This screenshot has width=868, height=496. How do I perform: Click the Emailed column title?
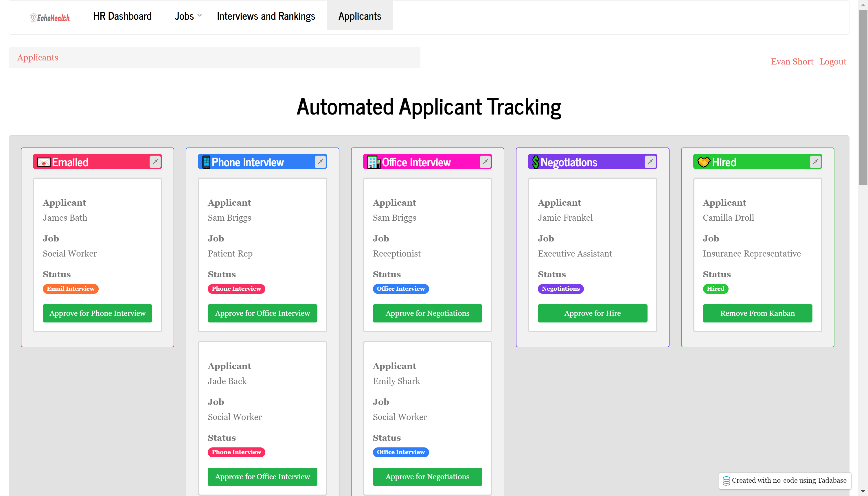point(70,162)
